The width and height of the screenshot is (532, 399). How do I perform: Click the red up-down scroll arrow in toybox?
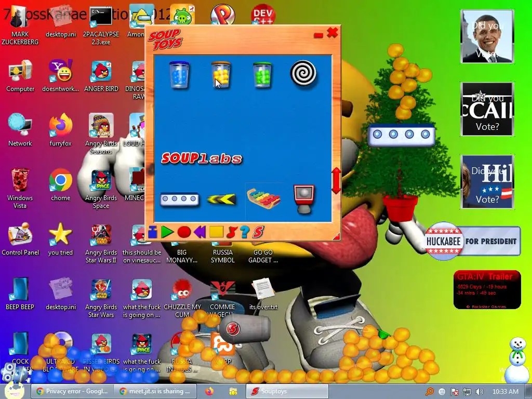click(x=336, y=180)
